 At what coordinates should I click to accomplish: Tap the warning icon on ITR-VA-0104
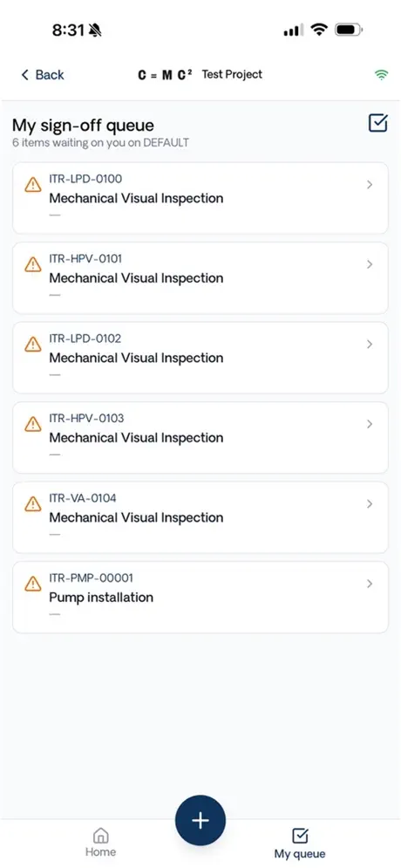[x=33, y=503]
